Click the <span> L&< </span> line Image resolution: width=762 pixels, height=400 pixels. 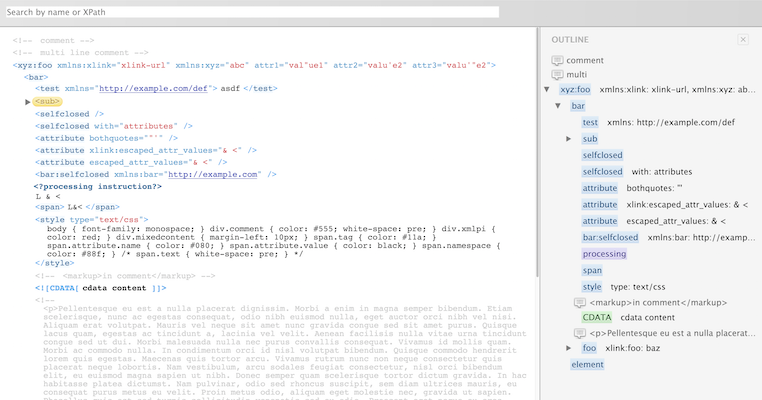[77, 207]
